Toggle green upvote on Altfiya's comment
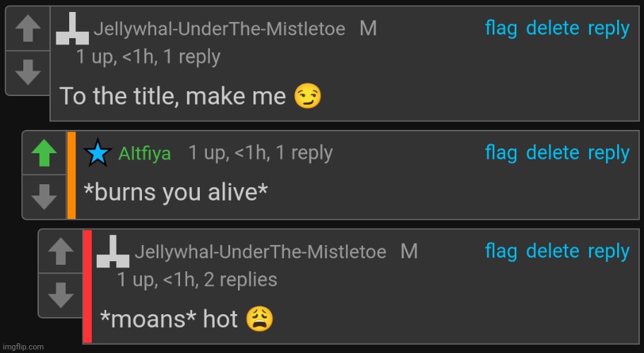The image size is (644, 353). point(44,153)
